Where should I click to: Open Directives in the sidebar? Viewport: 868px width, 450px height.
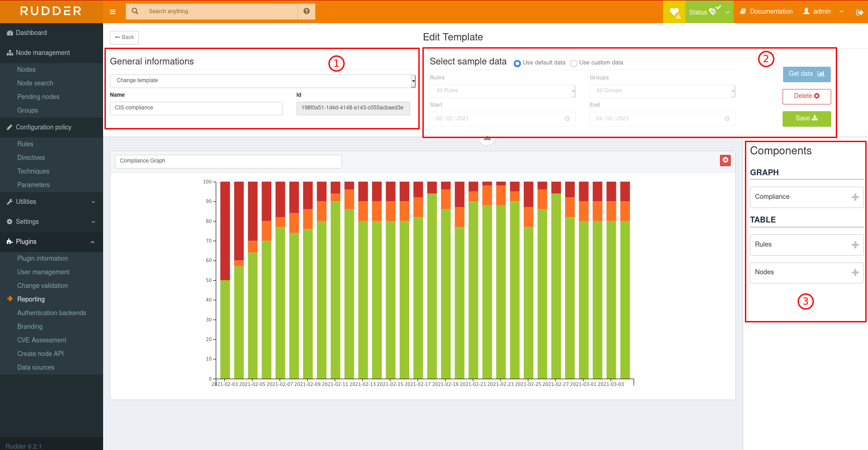point(31,158)
